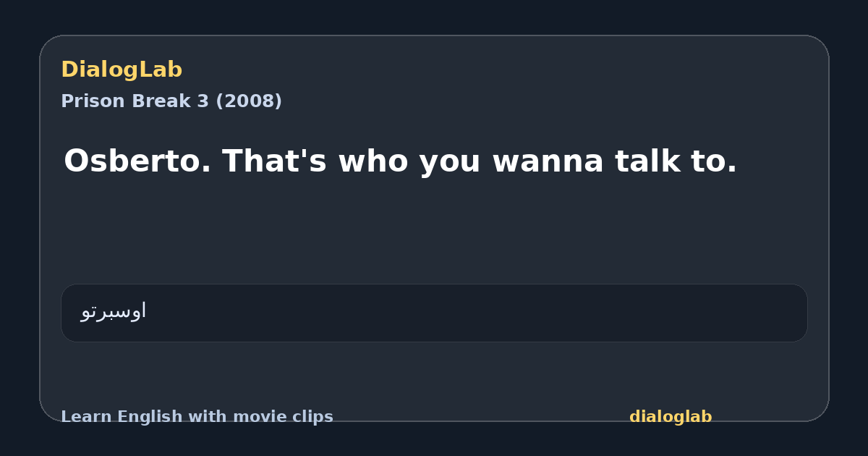Select the Arabic word اوسبرتو
The width and height of the screenshot is (868, 456).
point(114,311)
